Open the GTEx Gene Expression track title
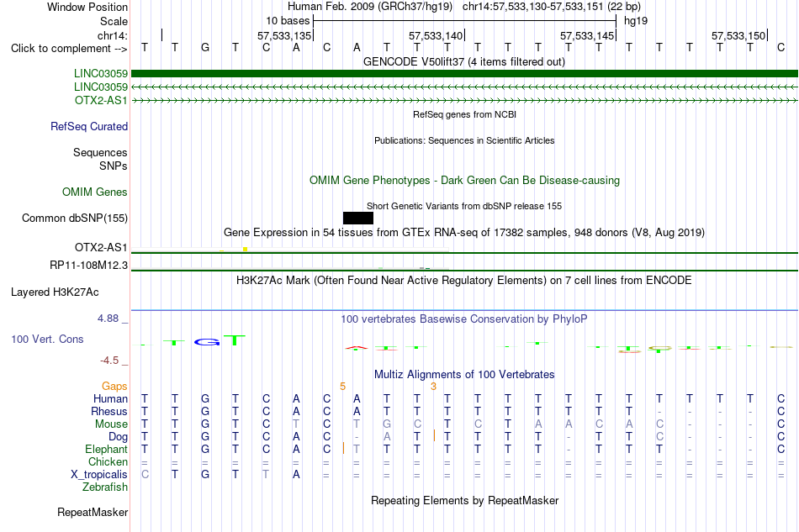 point(464,233)
